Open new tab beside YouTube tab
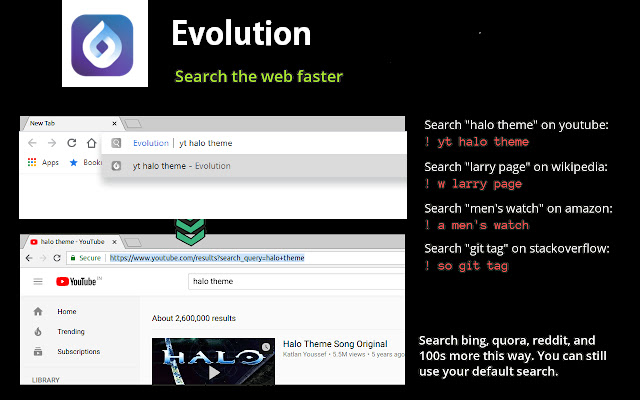Image resolution: width=640 pixels, height=400 pixels. [133, 242]
